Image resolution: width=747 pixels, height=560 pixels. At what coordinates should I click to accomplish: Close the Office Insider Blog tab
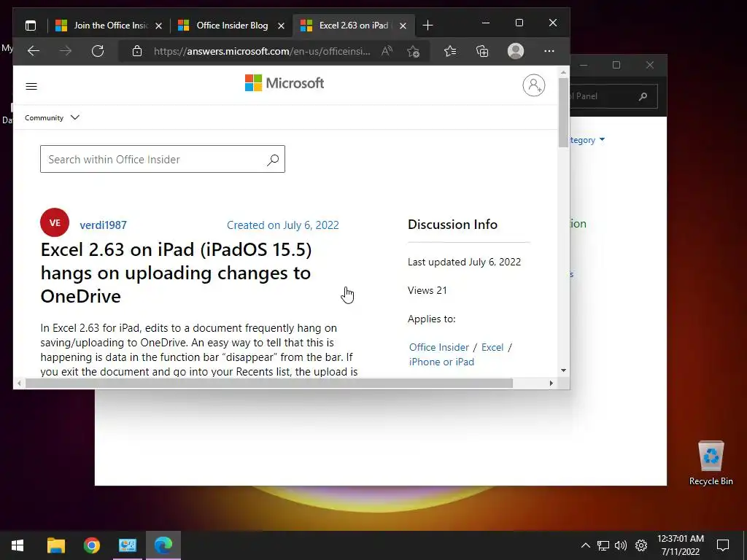[x=281, y=26]
